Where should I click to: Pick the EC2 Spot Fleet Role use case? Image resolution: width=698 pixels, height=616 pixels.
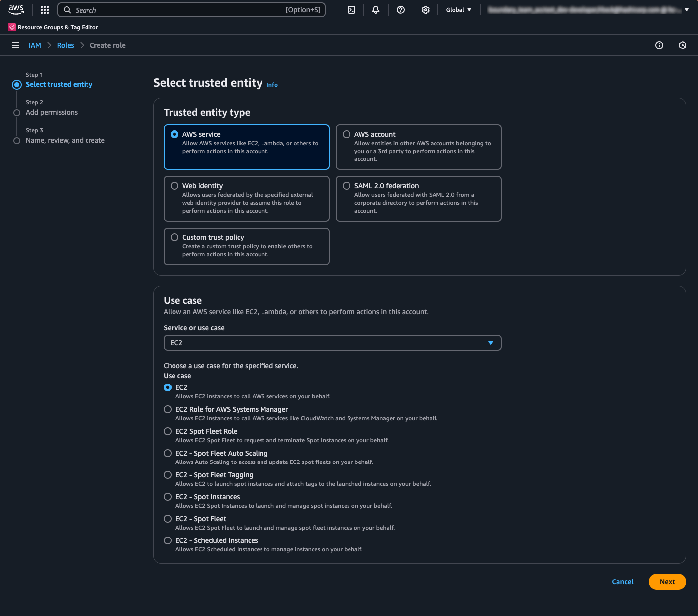(x=168, y=431)
